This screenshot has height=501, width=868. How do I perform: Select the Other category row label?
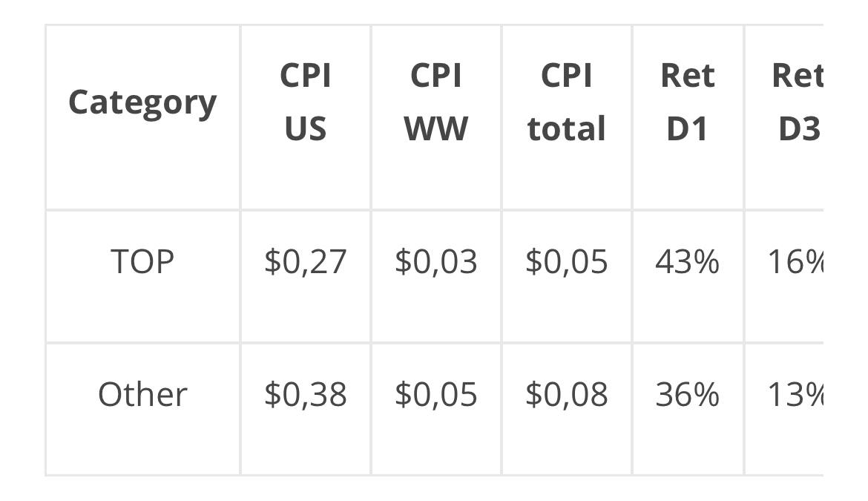pos(142,394)
